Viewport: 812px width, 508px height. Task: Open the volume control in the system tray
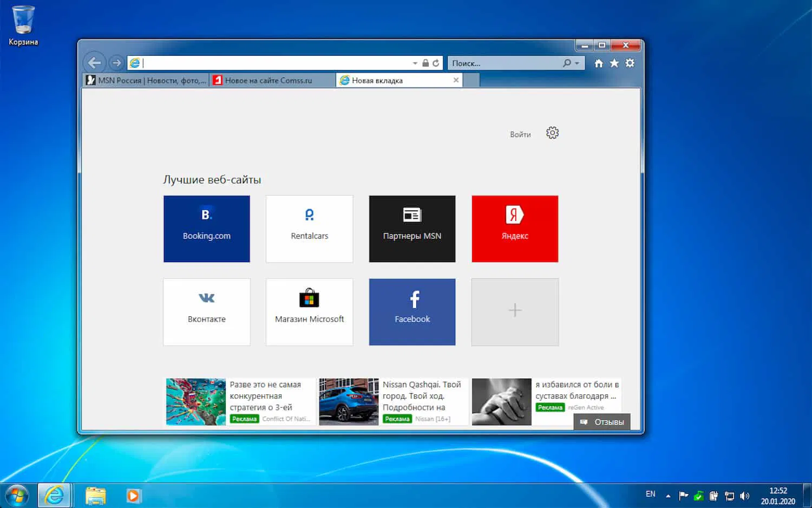click(x=745, y=495)
